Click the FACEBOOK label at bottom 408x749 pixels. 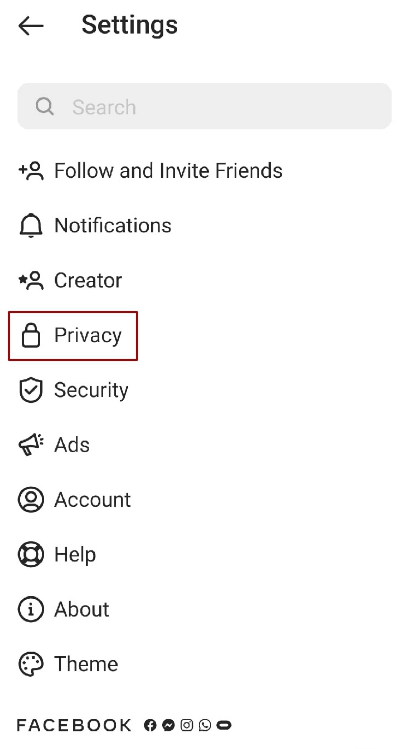point(74,725)
